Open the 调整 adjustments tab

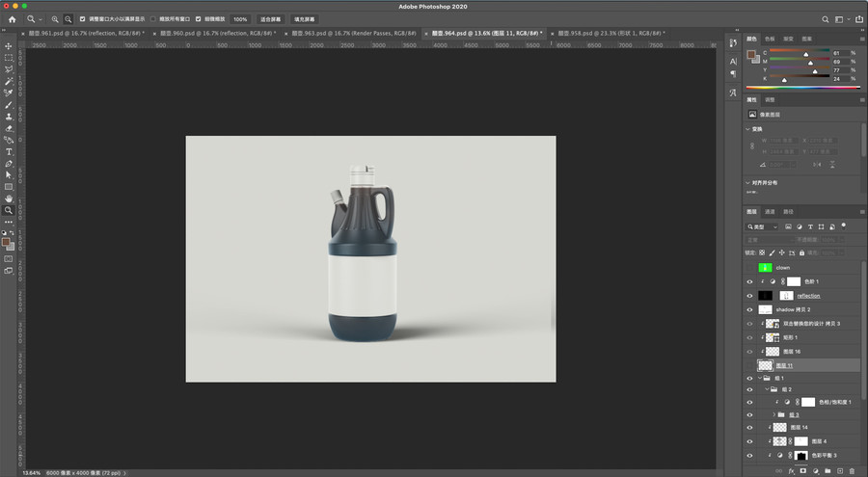point(770,100)
